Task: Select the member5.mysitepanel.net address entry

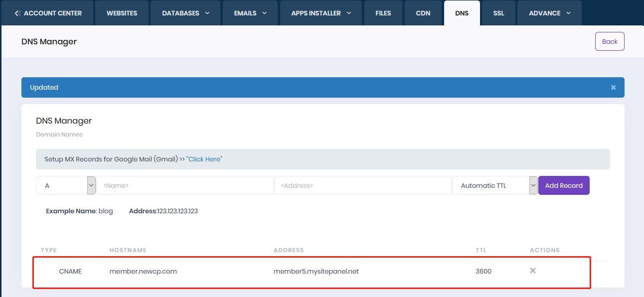Action: coord(316,272)
